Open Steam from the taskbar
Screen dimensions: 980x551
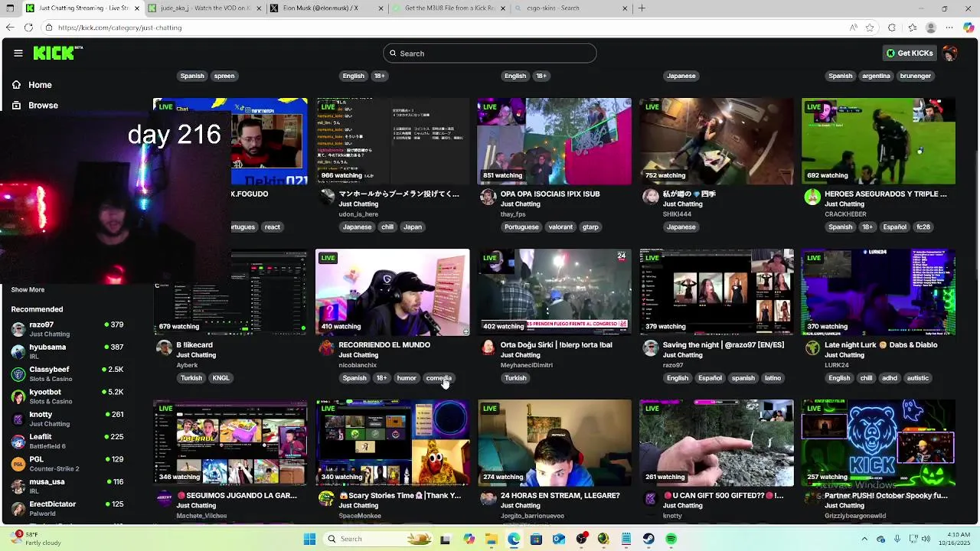[648, 539]
